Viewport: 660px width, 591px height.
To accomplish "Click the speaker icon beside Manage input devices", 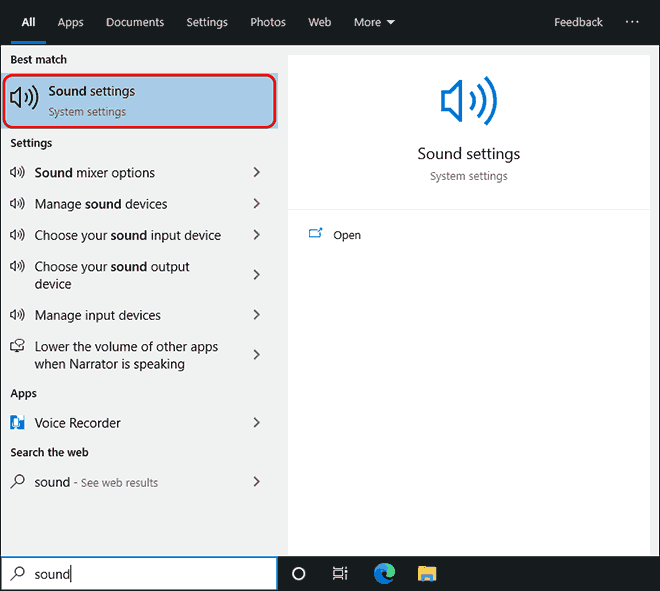I will pos(17,315).
